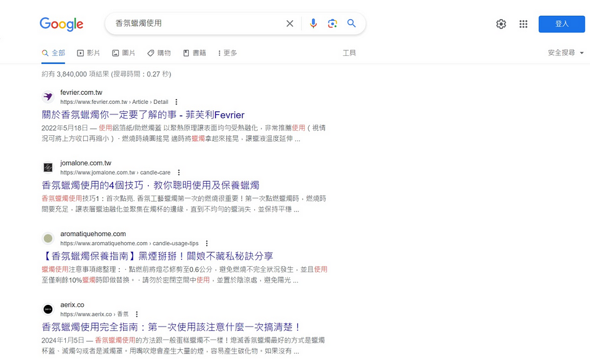Open the settings gear icon
The width and height of the screenshot is (590, 364).
pyautogui.click(x=501, y=24)
